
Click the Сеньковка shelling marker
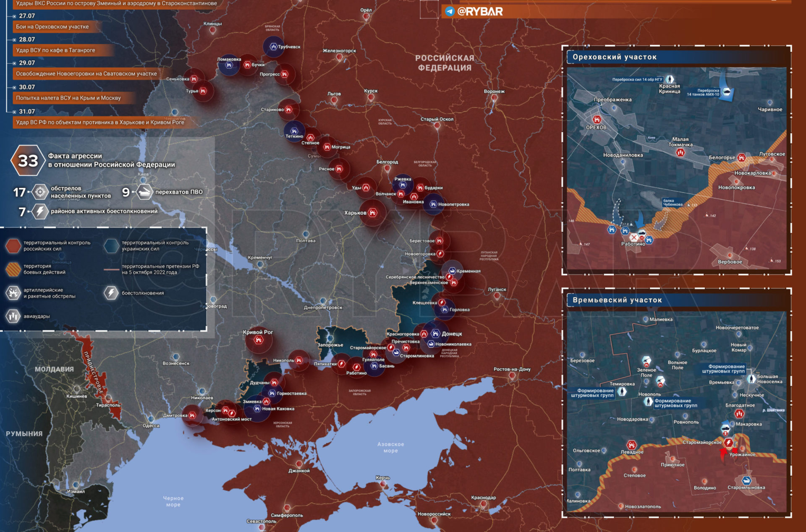[x=194, y=79]
